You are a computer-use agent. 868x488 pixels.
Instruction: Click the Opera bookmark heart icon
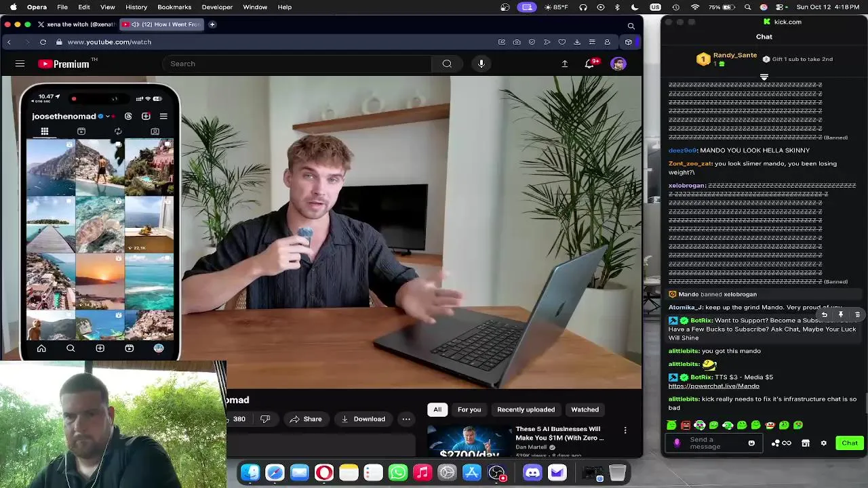[x=562, y=42]
